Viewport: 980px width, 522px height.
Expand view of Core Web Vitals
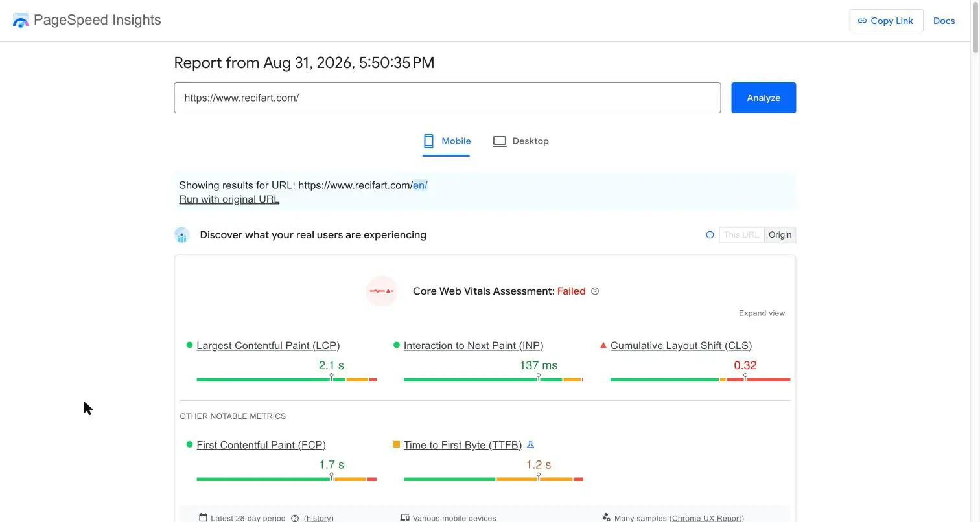(x=762, y=313)
